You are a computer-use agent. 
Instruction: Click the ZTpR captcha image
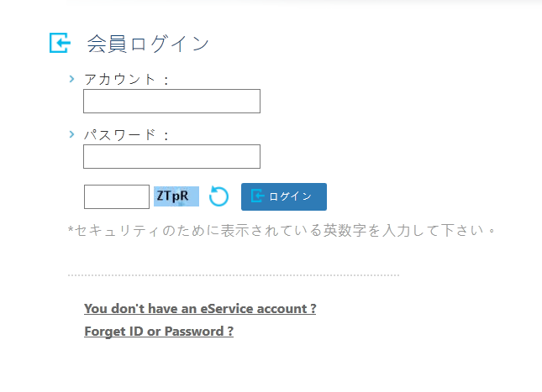pyautogui.click(x=176, y=196)
